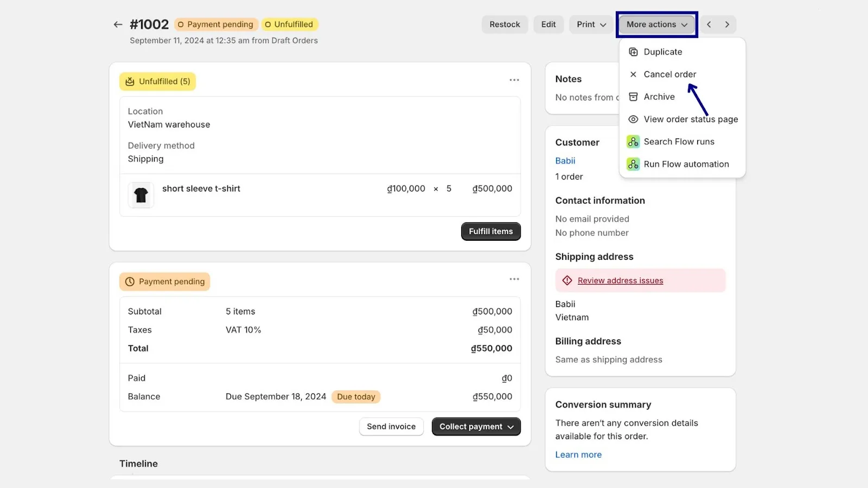This screenshot has height=488, width=868.
Task: Click the Restock button
Action: (x=505, y=24)
